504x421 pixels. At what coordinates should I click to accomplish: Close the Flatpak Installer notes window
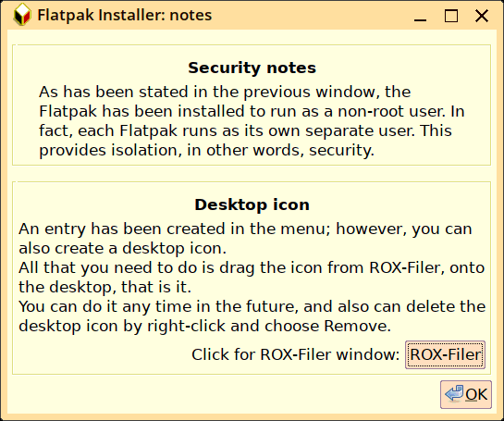pos(482,16)
